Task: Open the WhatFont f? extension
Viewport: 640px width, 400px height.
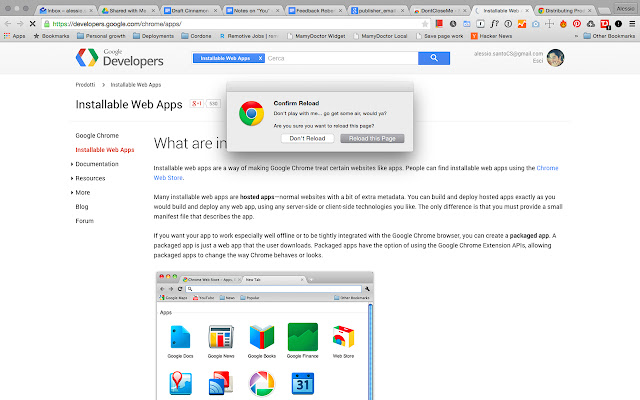Action: [x=494, y=24]
